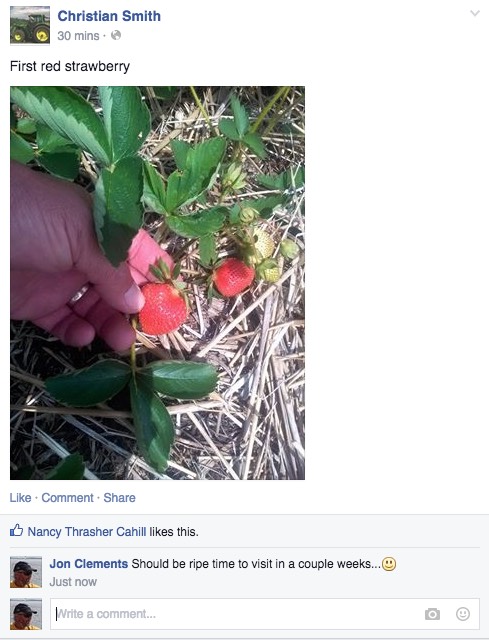Click the smiley emoticon in Jon's comment

click(389, 564)
